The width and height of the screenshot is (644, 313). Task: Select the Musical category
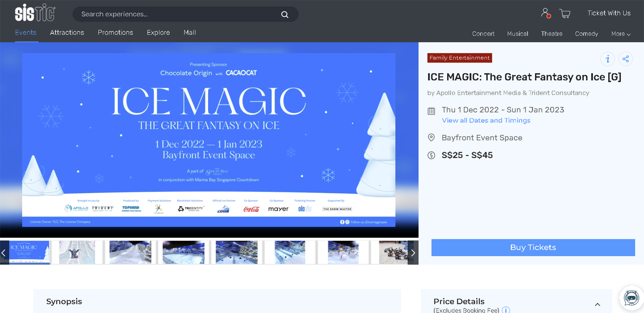518,34
